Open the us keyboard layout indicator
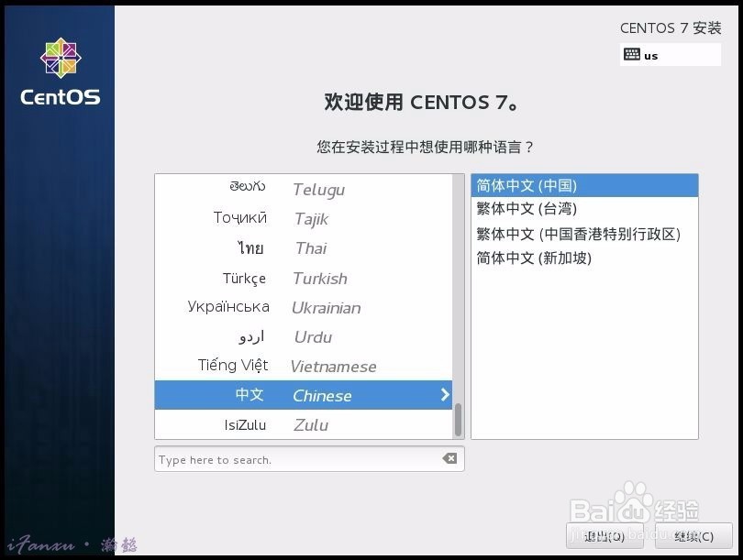This screenshot has width=743, height=560. [x=670, y=54]
